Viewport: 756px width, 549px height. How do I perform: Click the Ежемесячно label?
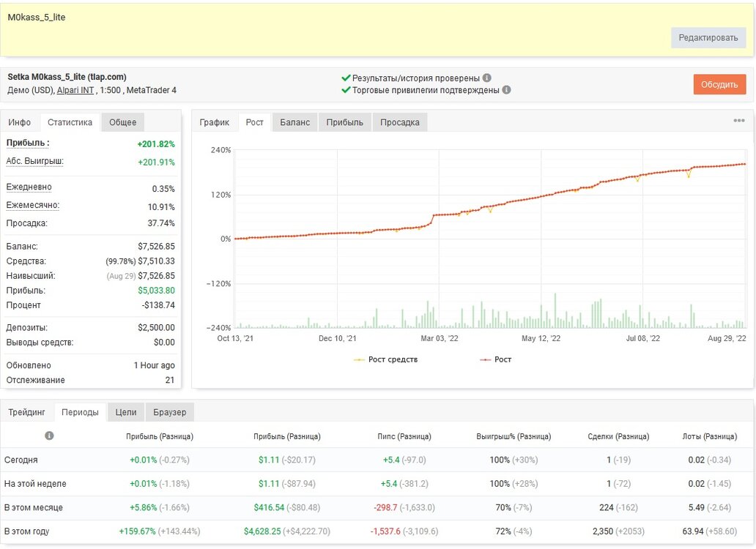tap(33, 205)
